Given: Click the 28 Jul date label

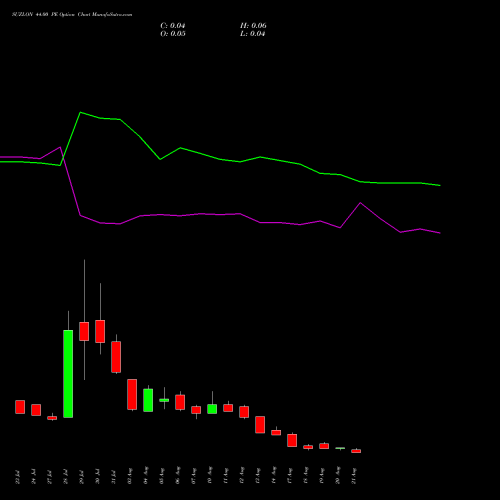Looking at the screenshot, I should click(66, 477).
